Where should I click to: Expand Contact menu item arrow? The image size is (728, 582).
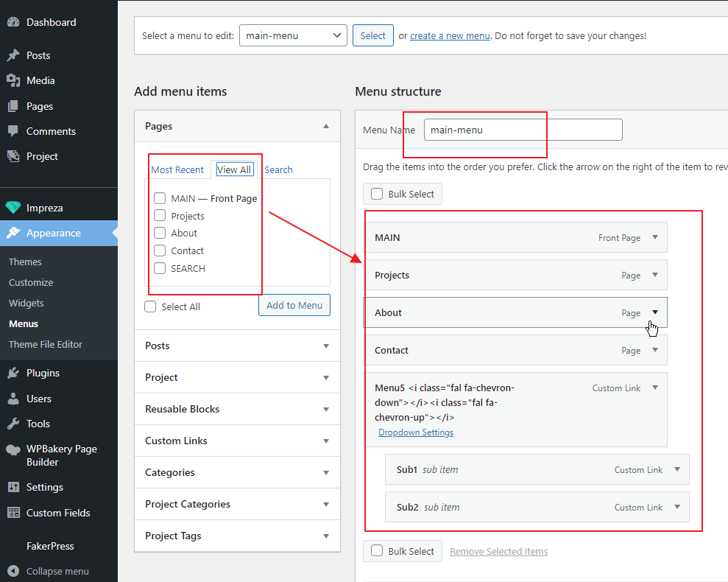pyautogui.click(x=655, y=350)
